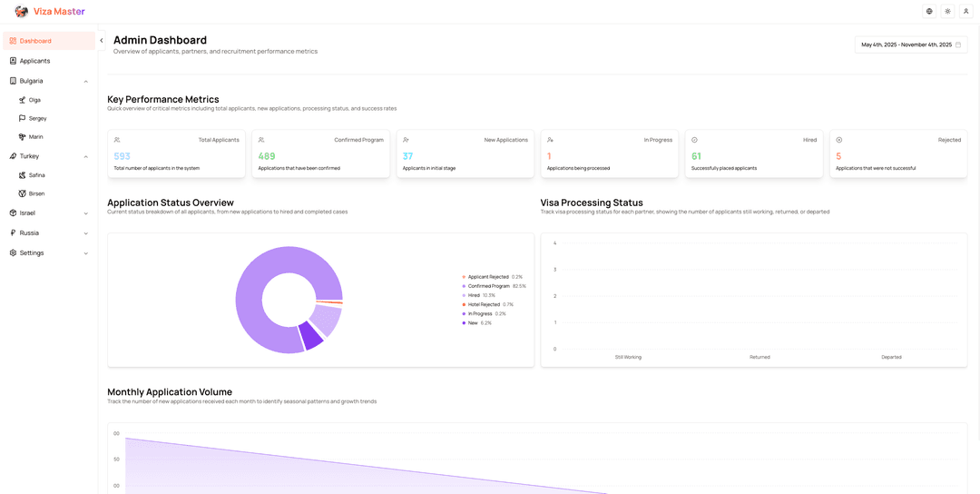The image size is (980, 494).
Task: Click the Still Working axis label
Action: tap(628, 357)
